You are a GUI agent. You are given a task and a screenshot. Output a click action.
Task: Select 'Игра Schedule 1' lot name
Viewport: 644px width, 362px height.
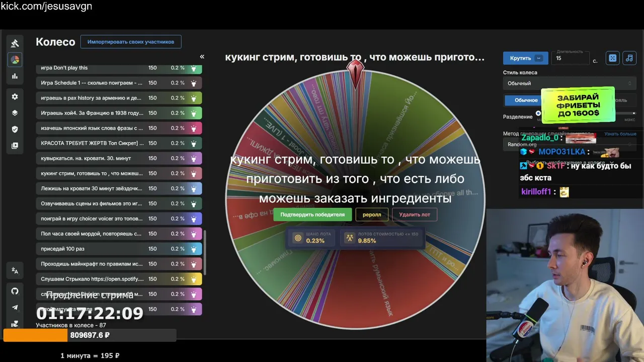[92, 83]
